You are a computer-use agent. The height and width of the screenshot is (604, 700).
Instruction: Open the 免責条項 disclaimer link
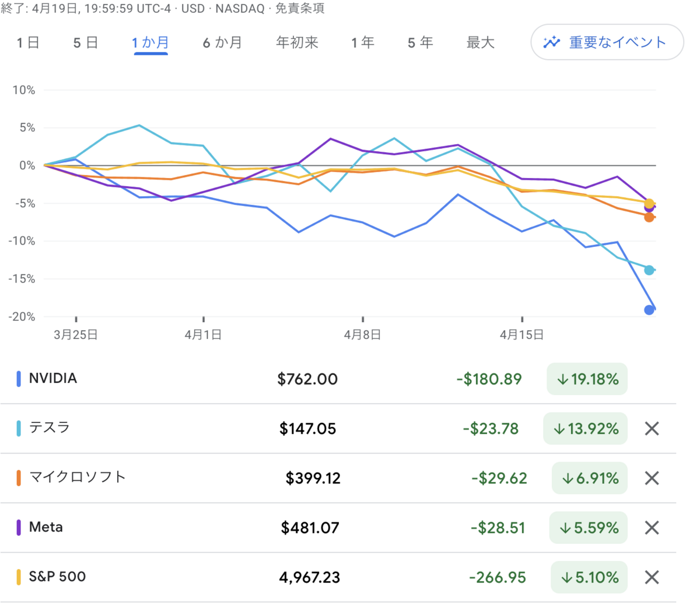point(299,9)
